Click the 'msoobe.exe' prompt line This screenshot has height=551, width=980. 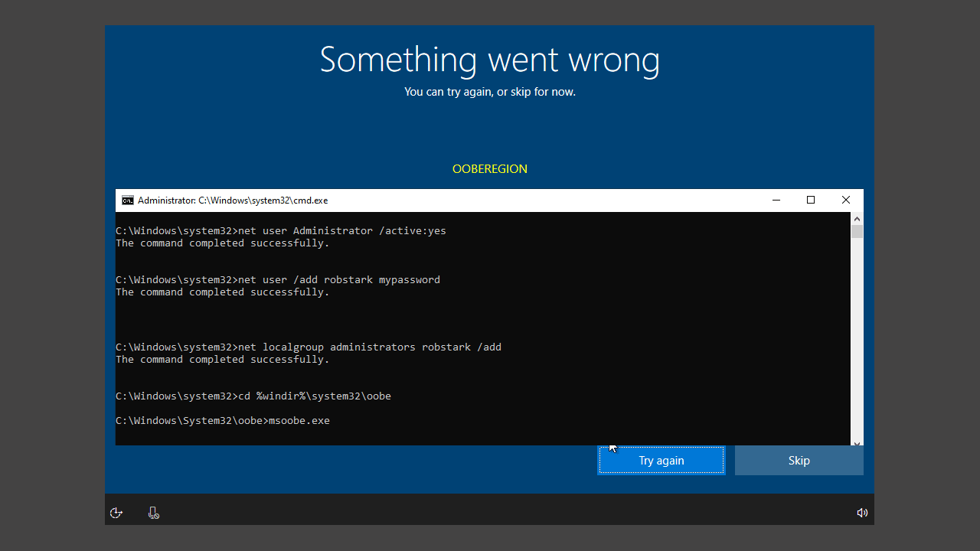point(222,420)
